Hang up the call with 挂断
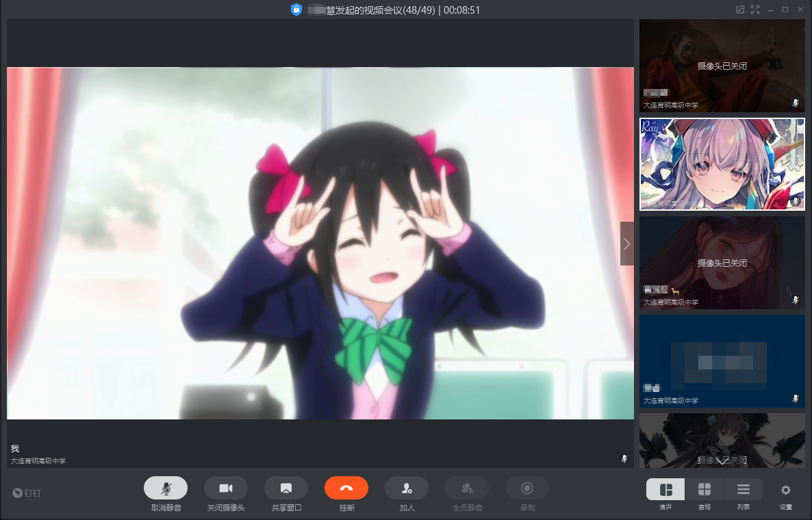This screenshot has width=812, height=520. [x=346, y=488]
